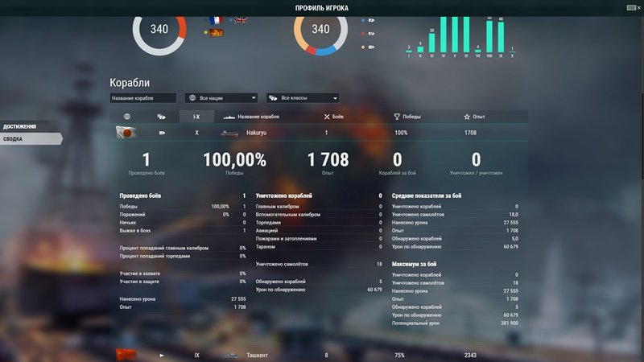Sort by Победы wins column
Screen dimensions: 644x362
tap(407, 117)
